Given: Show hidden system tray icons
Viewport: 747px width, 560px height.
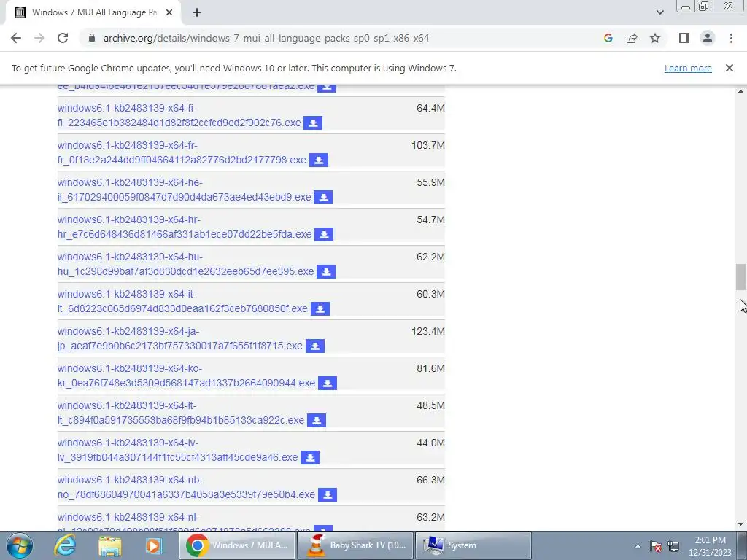Looking at the screenshot, I should (x=638, y=546).
